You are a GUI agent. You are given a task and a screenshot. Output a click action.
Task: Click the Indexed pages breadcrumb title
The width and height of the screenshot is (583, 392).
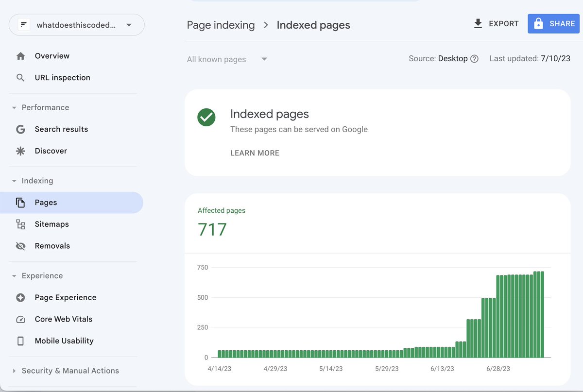[313, 25]
